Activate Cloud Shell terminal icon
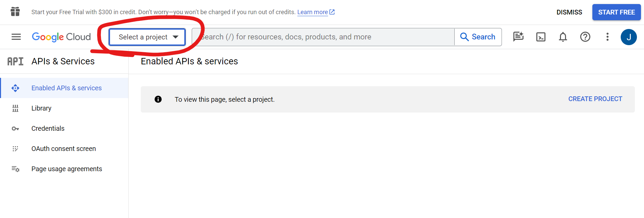Screen dimensions: 644x218 click(541, 37)
